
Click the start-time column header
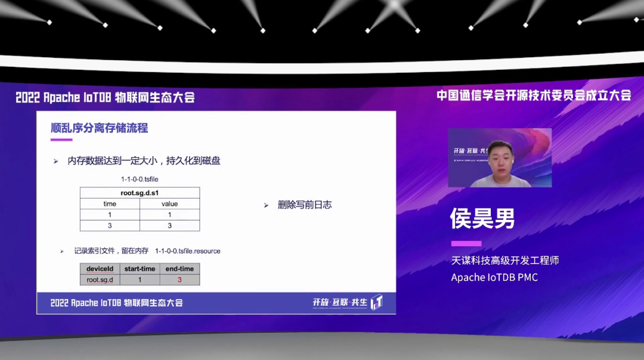140,269
